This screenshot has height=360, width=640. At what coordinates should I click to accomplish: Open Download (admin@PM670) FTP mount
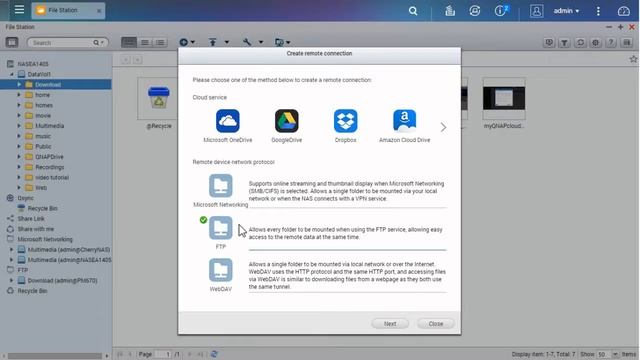tap(62, 281)
